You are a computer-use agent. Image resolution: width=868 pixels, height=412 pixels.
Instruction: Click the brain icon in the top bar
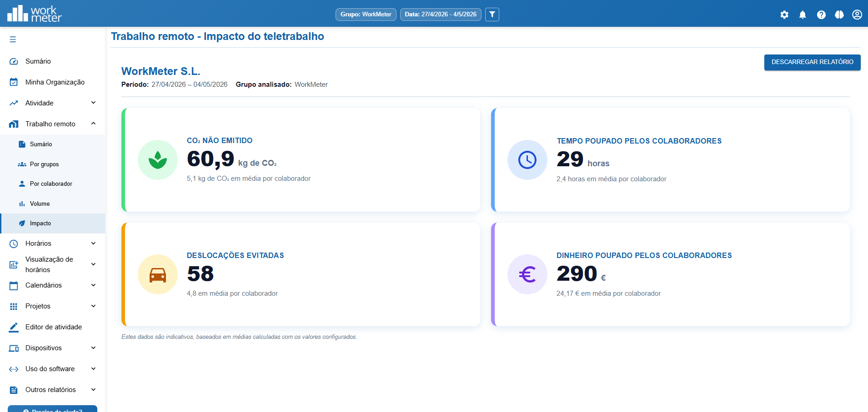click(839, 15)
